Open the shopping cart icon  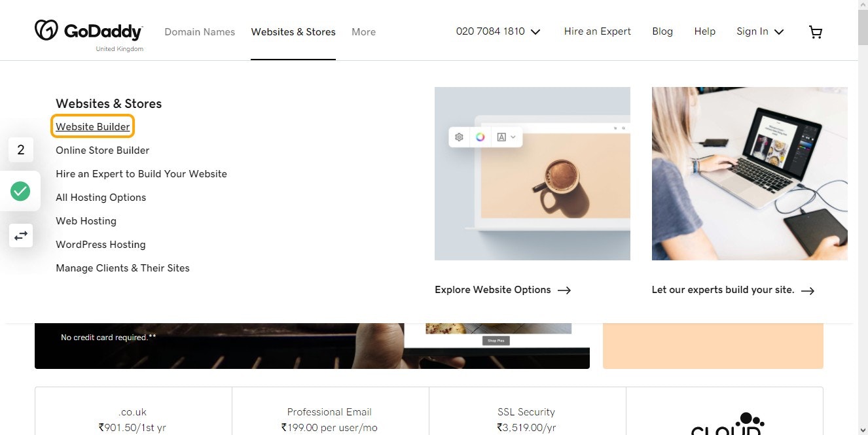pos(816,32)
